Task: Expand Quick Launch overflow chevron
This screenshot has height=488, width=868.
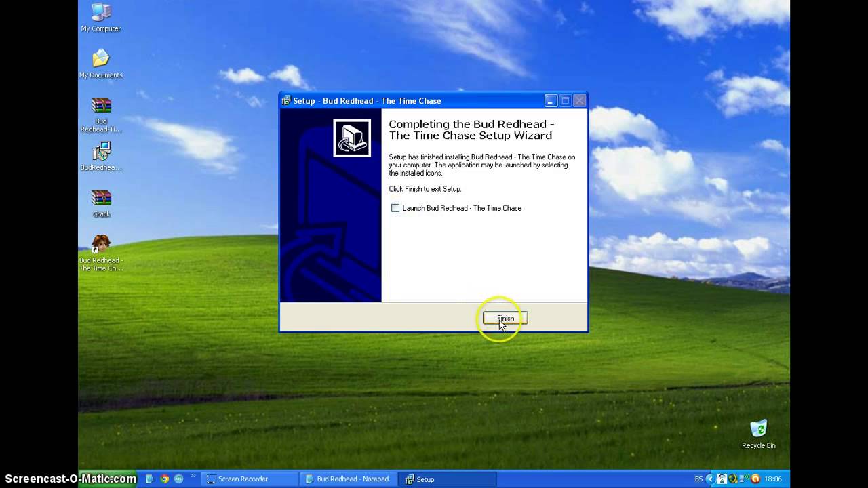Action: 193,476
